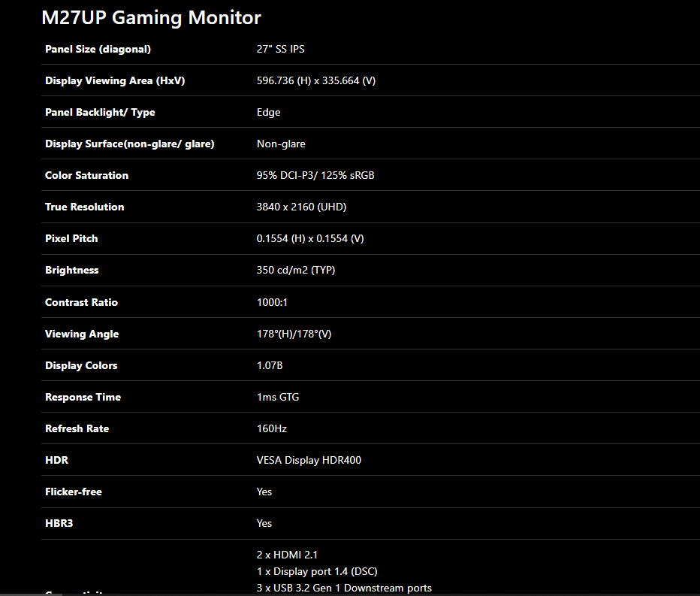Screen dimensions: 700x596
Task: Click the 95% DCI-P3/ 125% sRGB value
Action: [x=315, y=175]
